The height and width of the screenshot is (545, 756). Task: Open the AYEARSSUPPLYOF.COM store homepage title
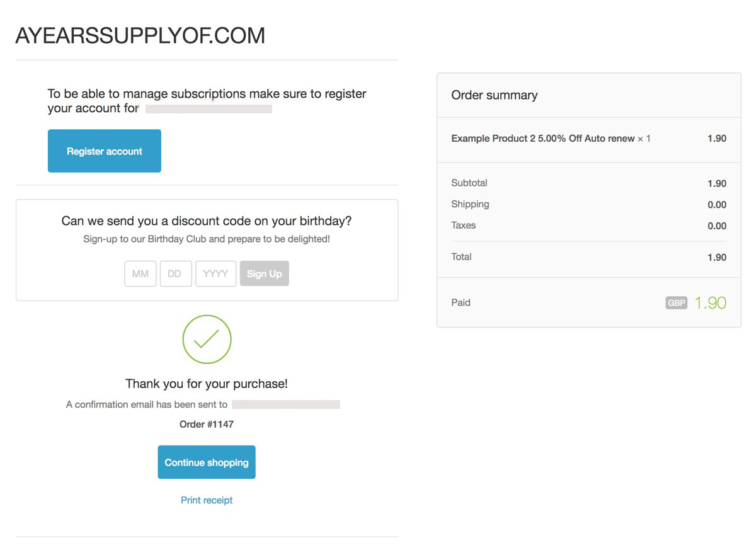point(140,35)
